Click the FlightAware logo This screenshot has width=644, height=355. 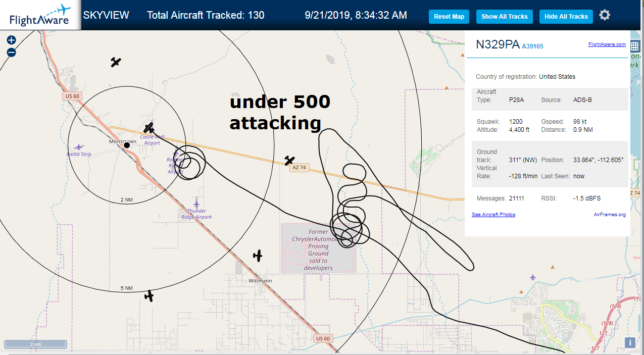pos(40,15)
